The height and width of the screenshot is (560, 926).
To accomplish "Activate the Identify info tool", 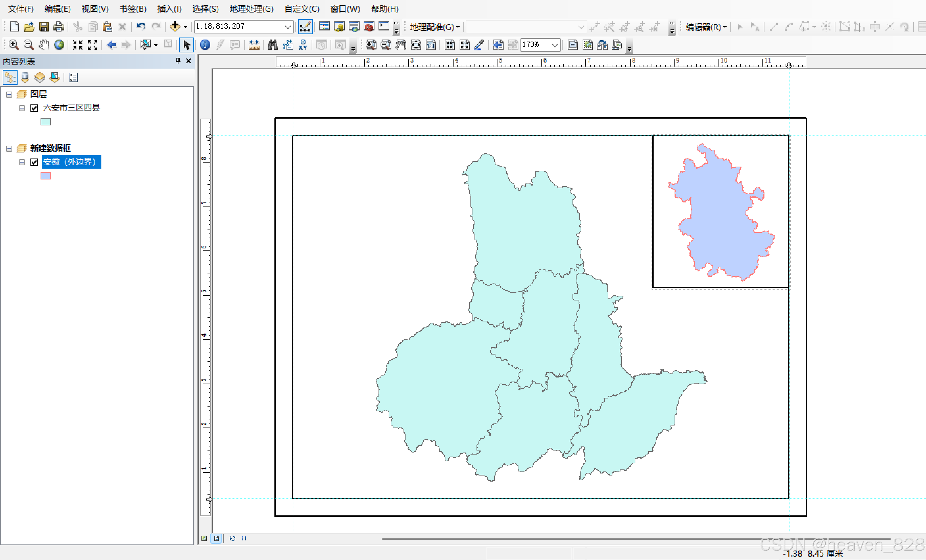I will [205, 45].
